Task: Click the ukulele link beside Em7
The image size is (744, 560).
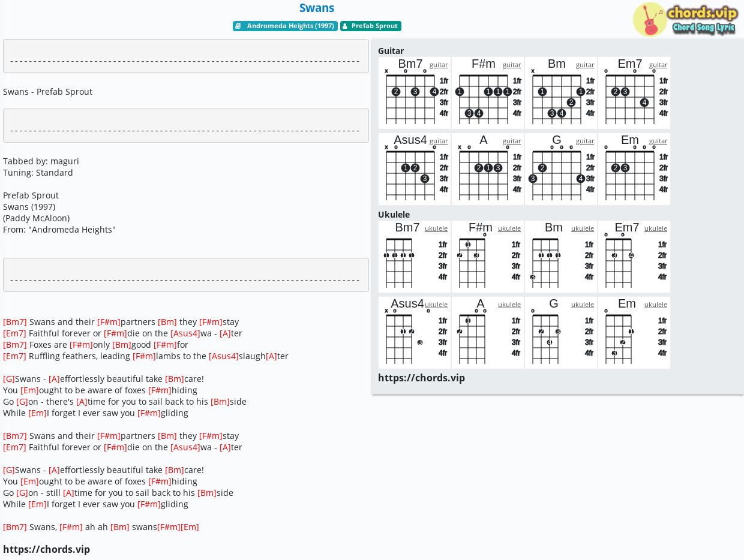Action: tap(656, 228)
